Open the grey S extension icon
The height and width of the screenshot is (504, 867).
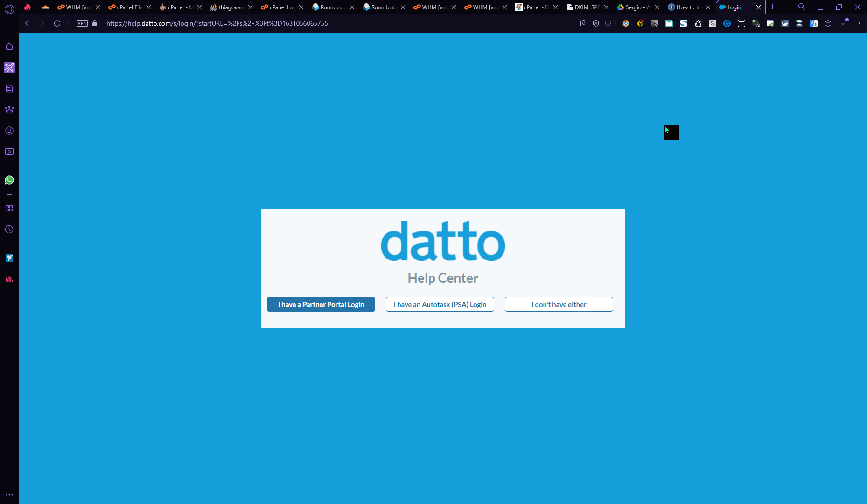[713, 23]
